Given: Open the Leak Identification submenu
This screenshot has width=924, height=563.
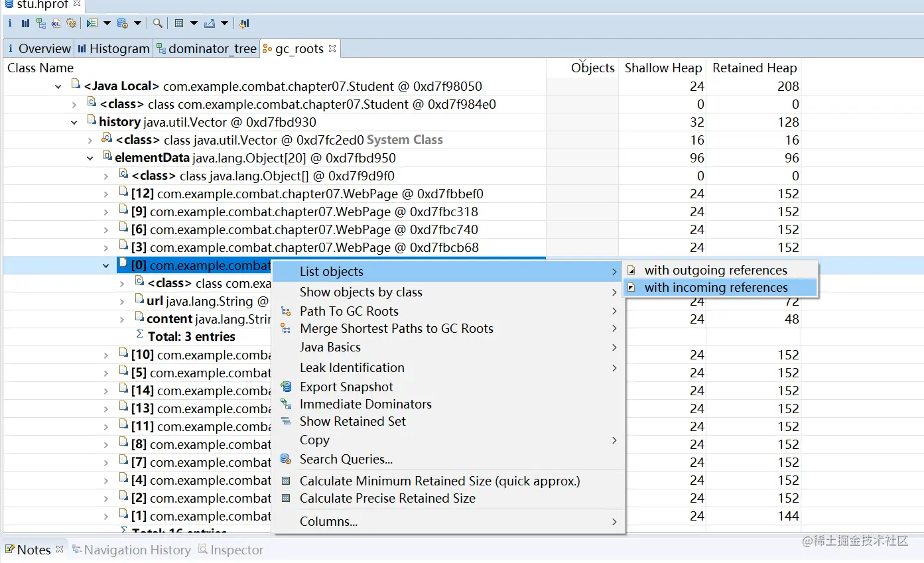Looking at the screenshot, I should (x=448, y=367).
